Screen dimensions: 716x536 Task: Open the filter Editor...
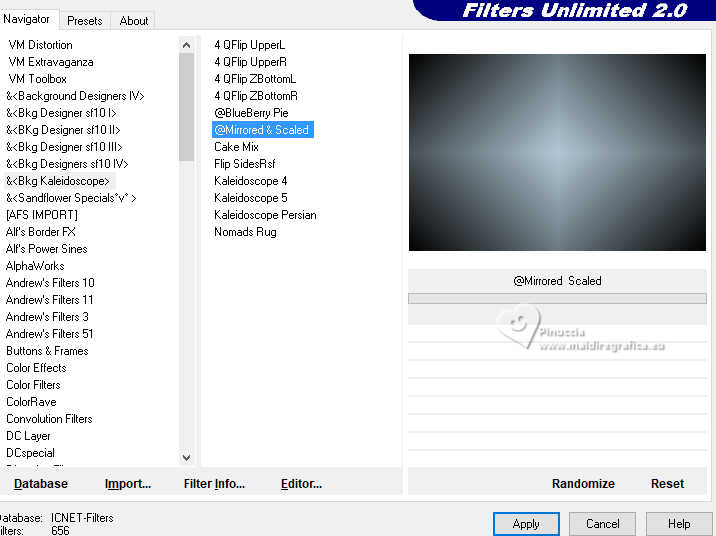[x=301, y=483]
